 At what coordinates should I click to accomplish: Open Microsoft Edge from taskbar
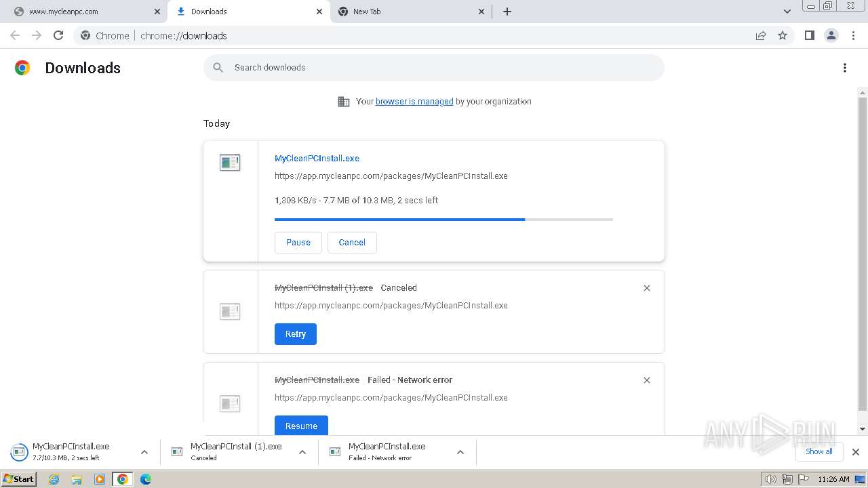coord(145,479)
